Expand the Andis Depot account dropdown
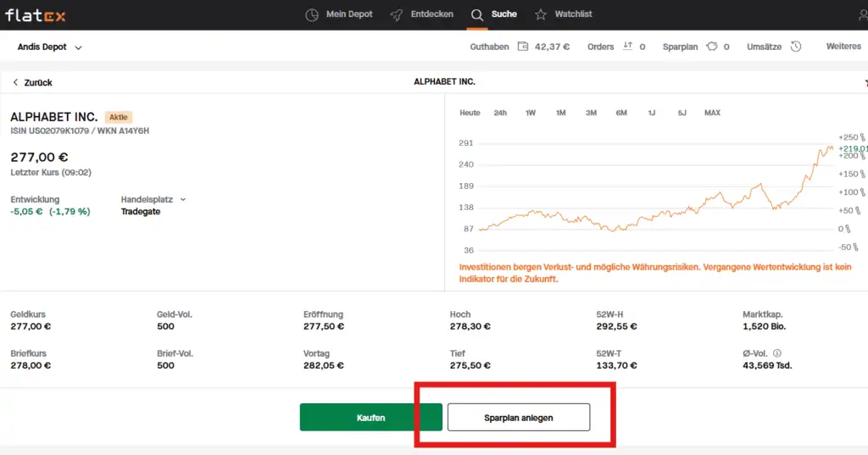The width and height of the screenshot is (868, 455). tap(78, 47)
